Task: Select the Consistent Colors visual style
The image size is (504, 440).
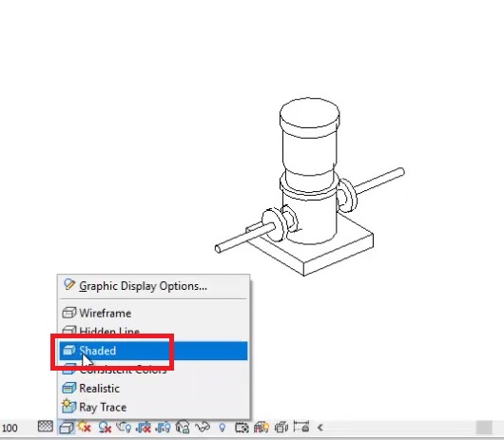Action: click(x=153, y=371)
